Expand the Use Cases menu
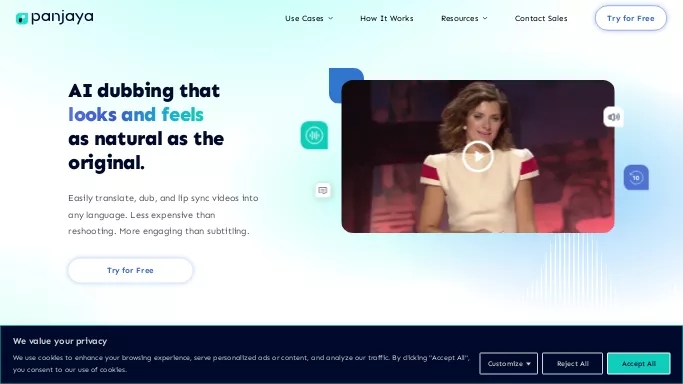683x384 pixels. [309, 18]
